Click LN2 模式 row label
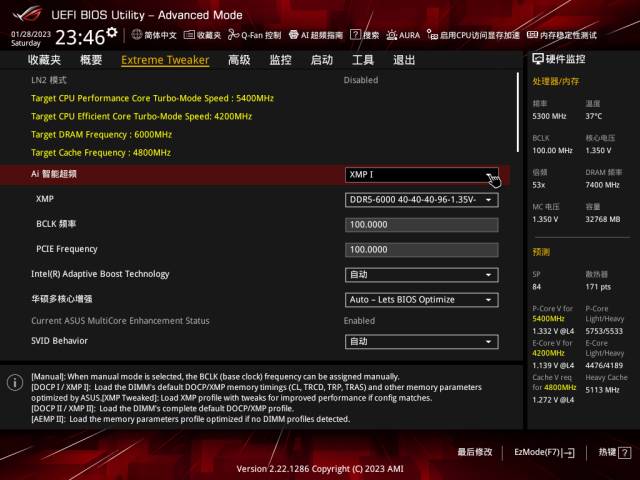The height and width of the screenshot is (480, 640). [x=49, y=80]
